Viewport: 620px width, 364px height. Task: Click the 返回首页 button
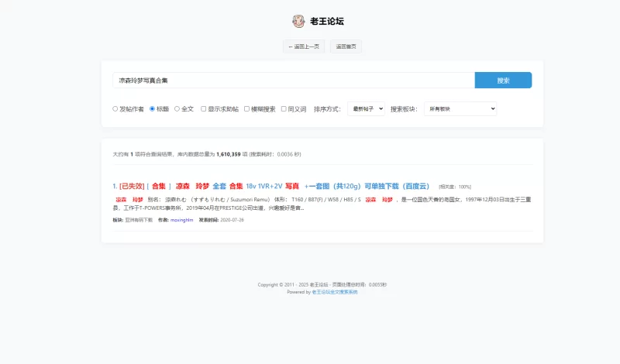(x=346, y=46)
